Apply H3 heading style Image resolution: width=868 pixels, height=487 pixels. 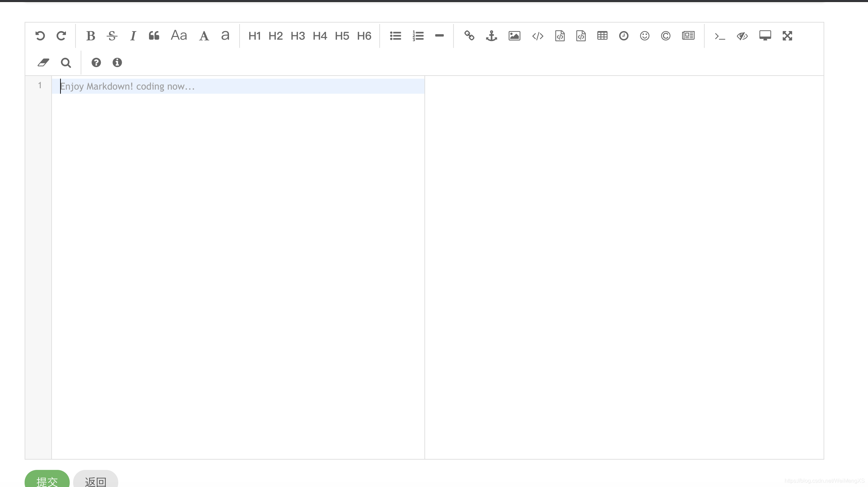click(298, 36)
